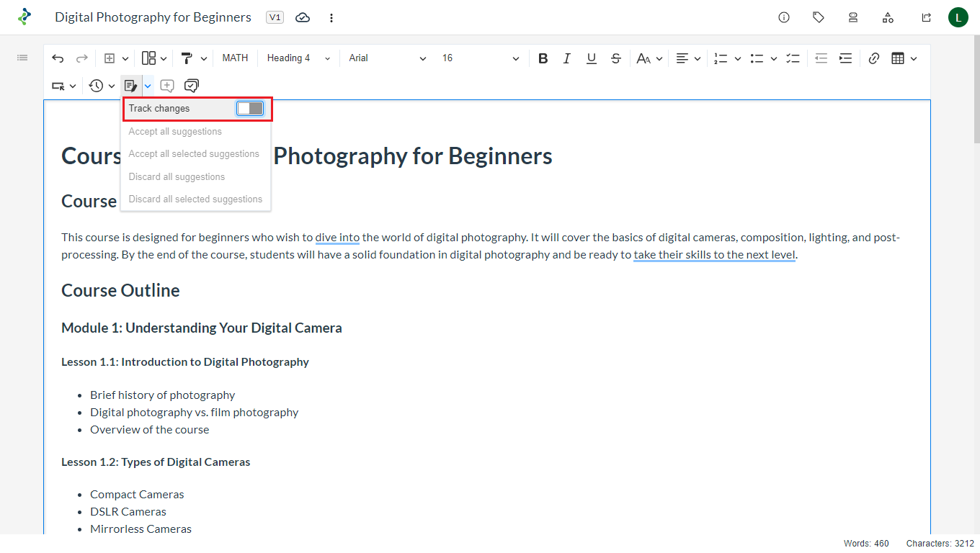980x553 pixels.
Task: Open the font size 16 dropdown
Action: point(480,58)
